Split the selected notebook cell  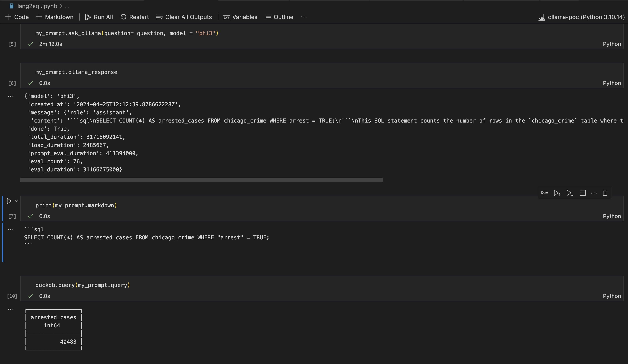click(x=583, y=193)
